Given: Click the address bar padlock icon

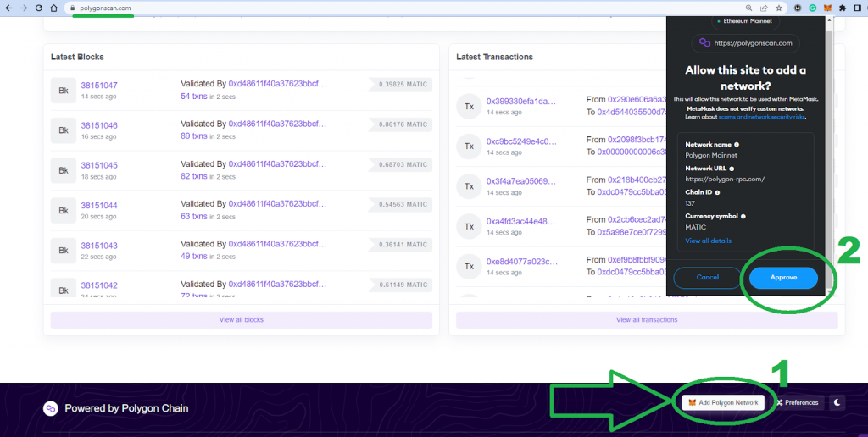Looking at the screenshot, I should pyautogui.click(x=72, y=8).
